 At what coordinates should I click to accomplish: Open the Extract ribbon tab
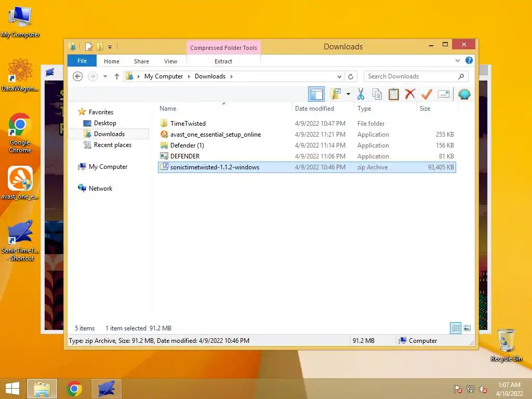223,61
